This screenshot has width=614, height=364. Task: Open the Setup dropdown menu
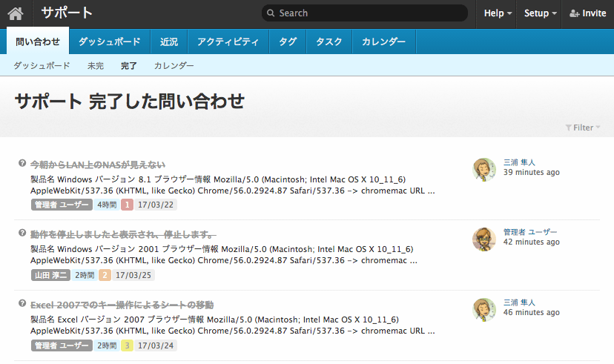click(x=540, y=13)
